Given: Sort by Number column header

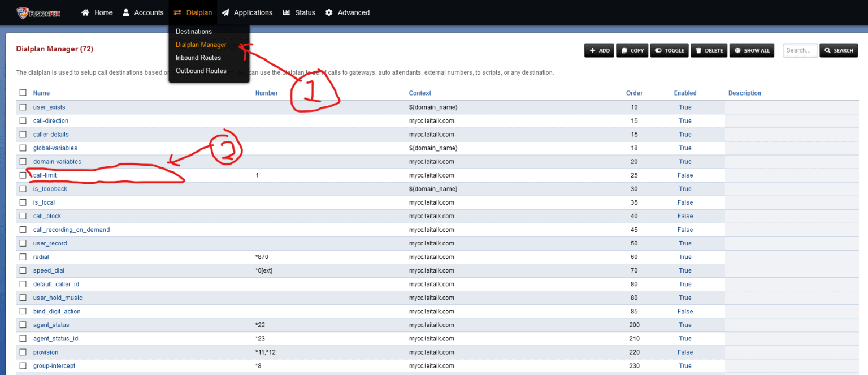Looking at the screenshot, I should coord(267,93).
